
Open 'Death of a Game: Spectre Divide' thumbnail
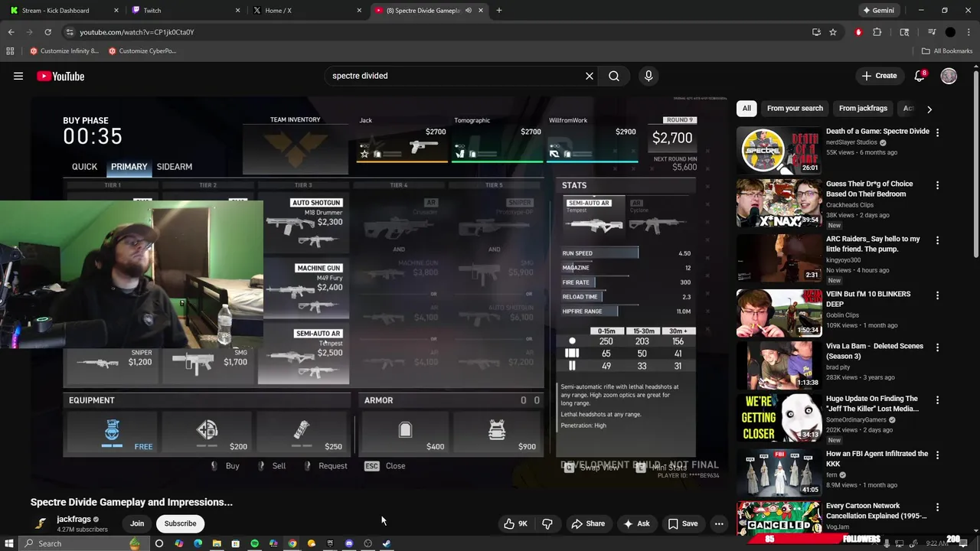(779, 150)
